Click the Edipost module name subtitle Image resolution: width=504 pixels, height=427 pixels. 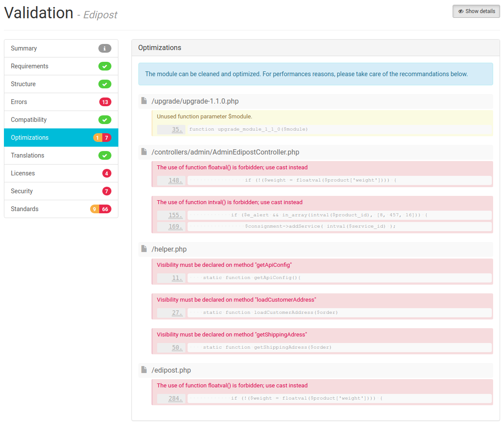pos(100,15)
